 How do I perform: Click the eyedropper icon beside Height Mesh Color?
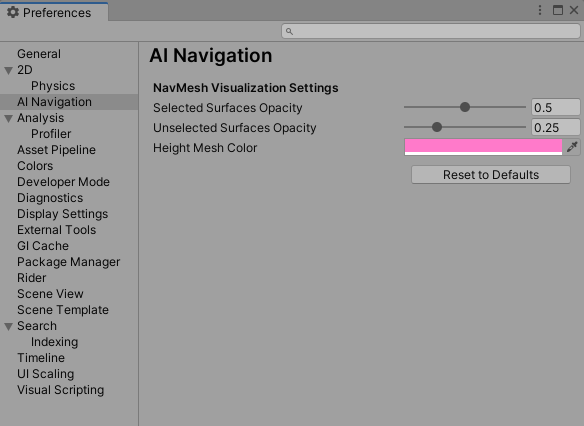(572, 147)
